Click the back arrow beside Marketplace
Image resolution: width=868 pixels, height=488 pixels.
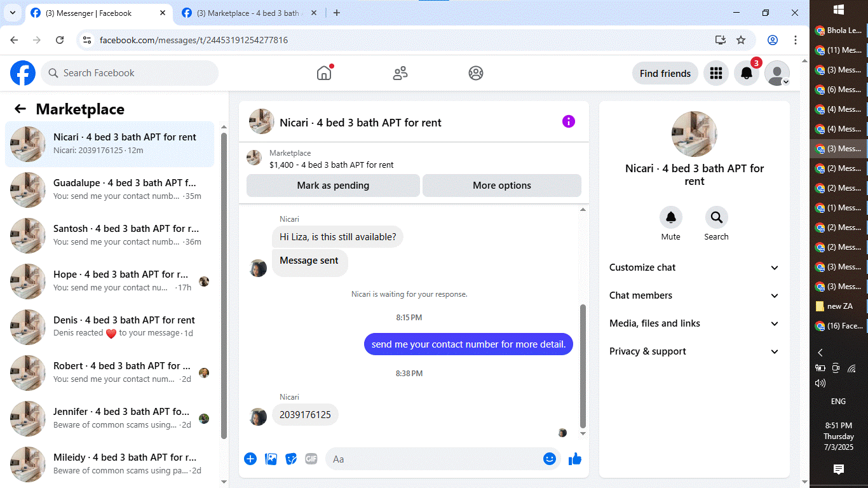(x=20, y=109)
